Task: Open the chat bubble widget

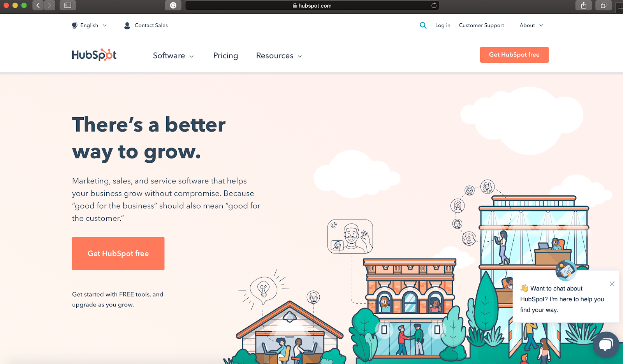Action: coord(605,345)
